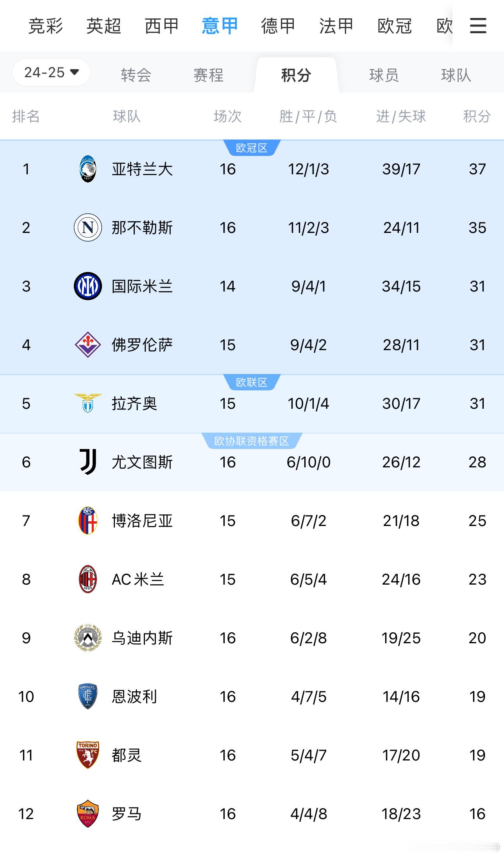
Task: Tap the 欧冠 league tab
Action: tap(395, 26)
